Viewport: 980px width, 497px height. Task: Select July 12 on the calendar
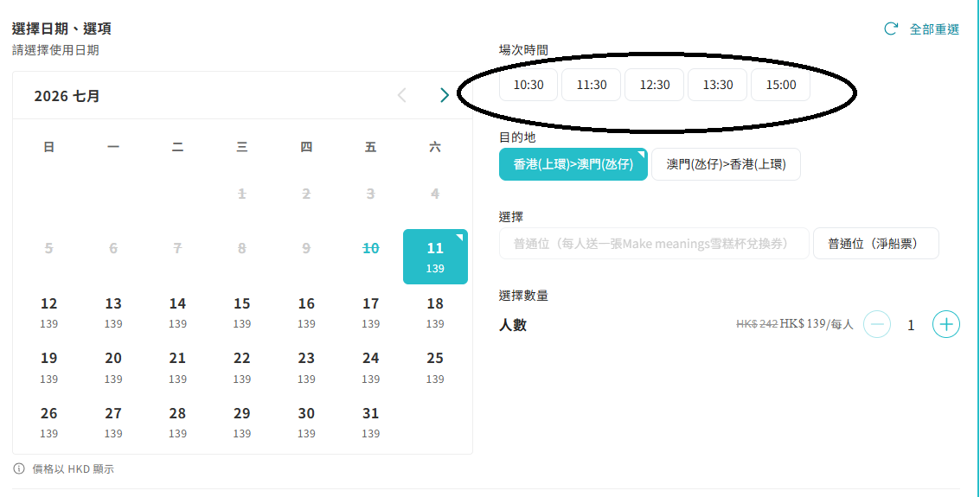click(48, 311)
